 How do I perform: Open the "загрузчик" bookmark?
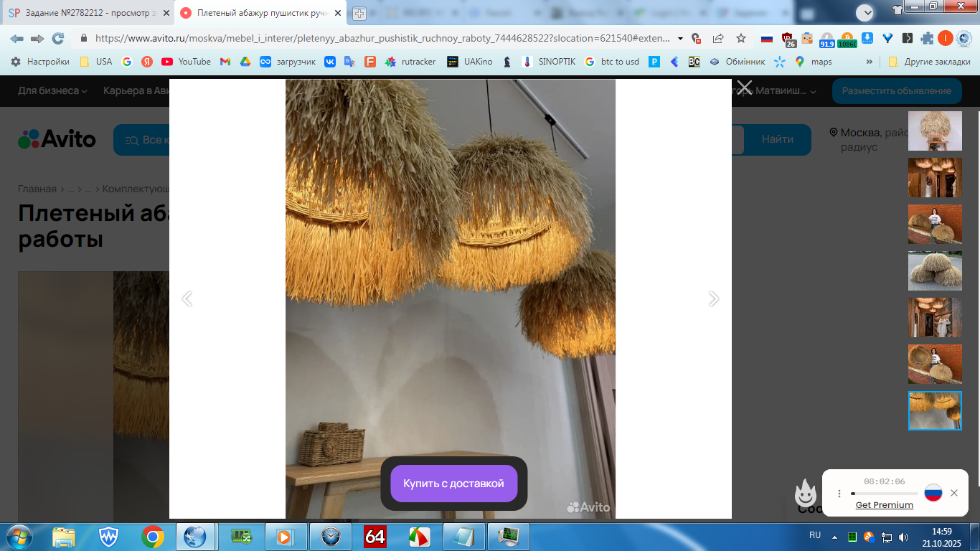tap(288, 62)
